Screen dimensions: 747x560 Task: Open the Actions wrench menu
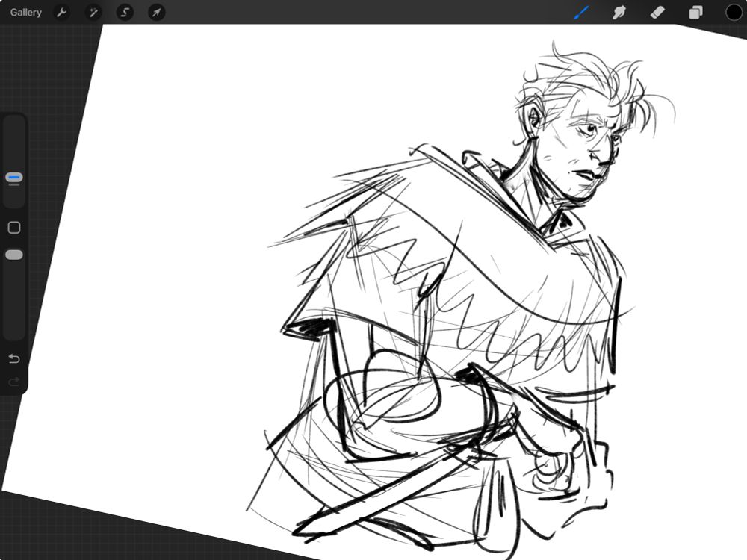[x=61, y=13]
